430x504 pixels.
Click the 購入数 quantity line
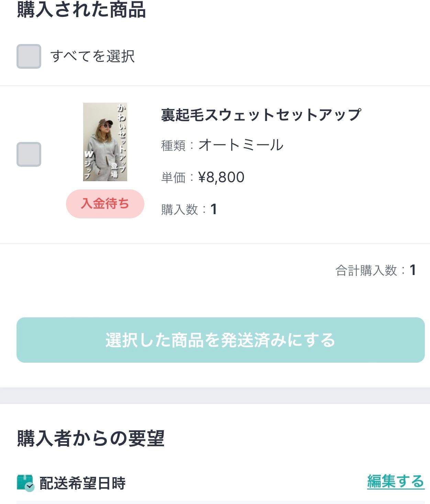pos(189,209)
